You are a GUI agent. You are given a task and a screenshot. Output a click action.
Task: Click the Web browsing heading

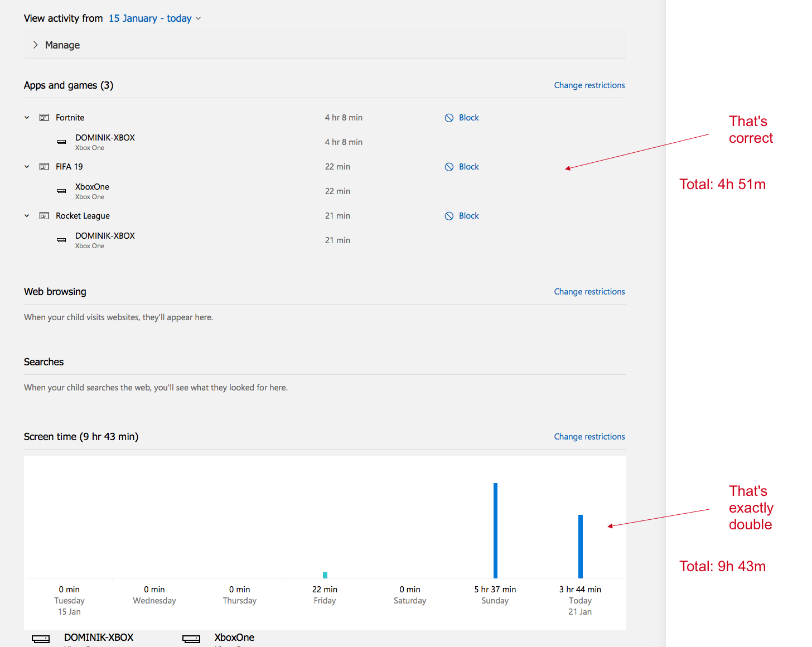pos(55,292)
